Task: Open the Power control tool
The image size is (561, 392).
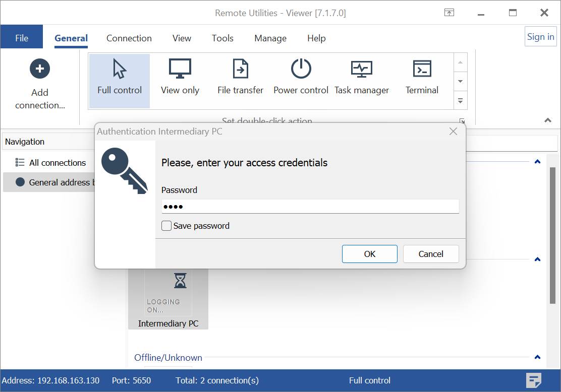Action: (x=301, y=70)
